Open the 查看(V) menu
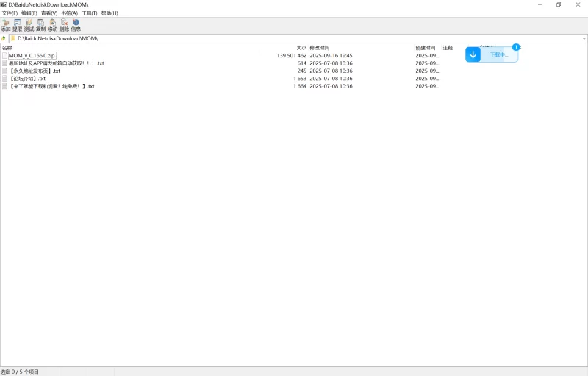 click(x=49, y=13)
